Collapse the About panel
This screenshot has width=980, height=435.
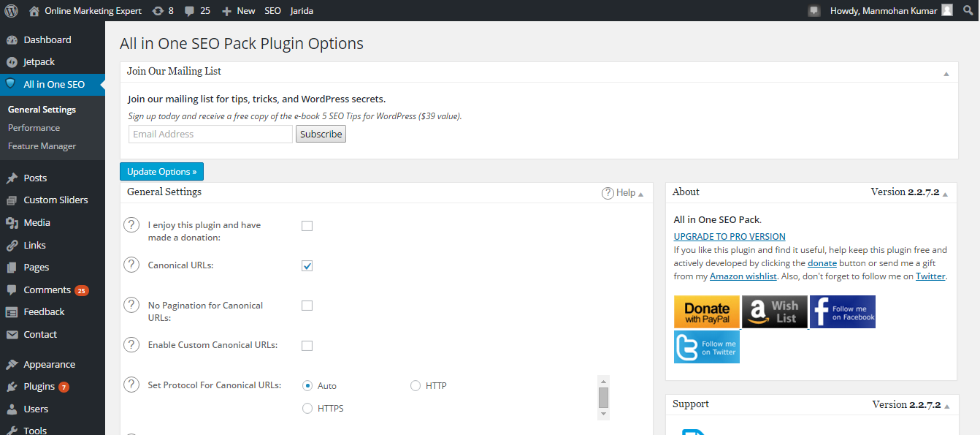945,194
